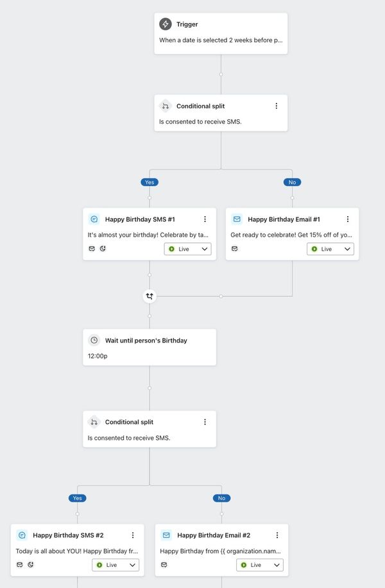
Task: Click the envelope icon on Happy Birthday Email #1
Action: [x=236, y=219]
